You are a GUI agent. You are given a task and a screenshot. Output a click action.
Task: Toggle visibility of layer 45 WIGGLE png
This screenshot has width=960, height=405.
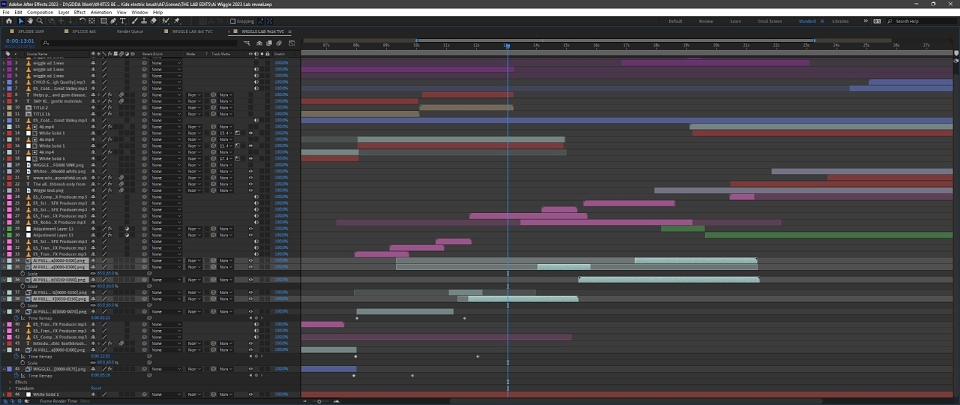[250, 369]
